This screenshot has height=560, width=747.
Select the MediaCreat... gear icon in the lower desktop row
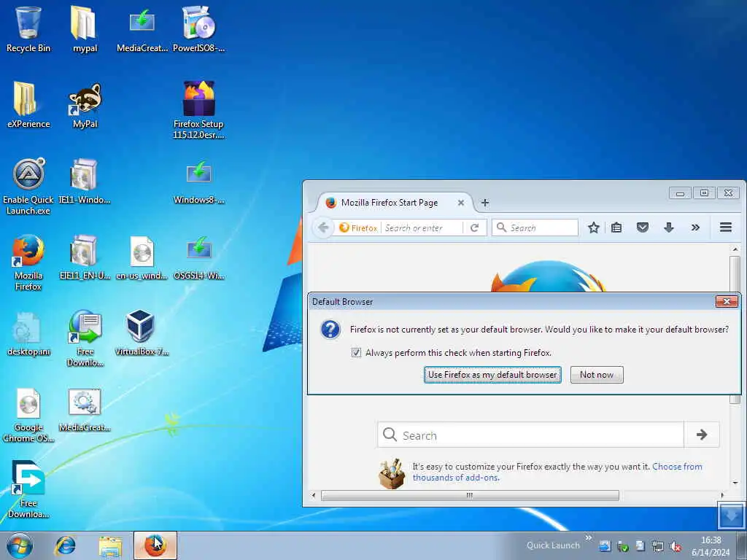pos(85,410)
